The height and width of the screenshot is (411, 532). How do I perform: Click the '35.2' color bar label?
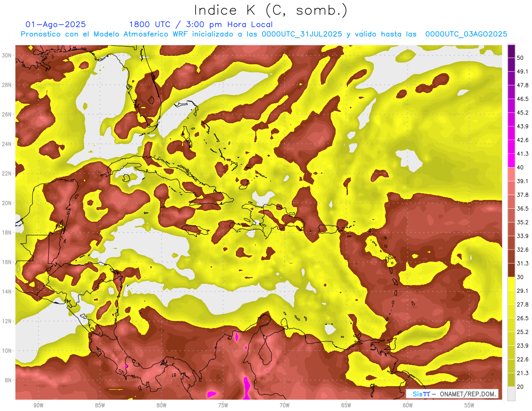tap(523, 222)
